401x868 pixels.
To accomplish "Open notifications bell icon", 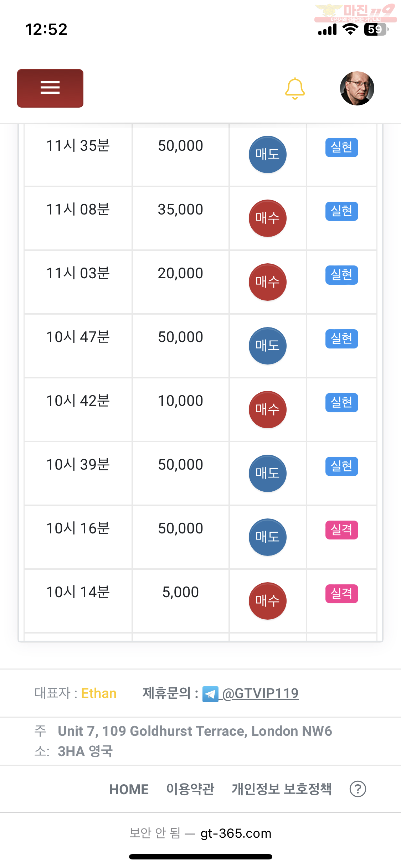I will [x=295, y=88].
